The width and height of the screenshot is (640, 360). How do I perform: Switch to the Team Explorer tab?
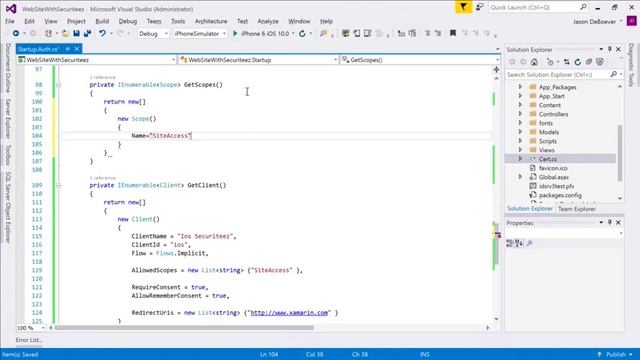pyautogui.click(x=577, y=209)
